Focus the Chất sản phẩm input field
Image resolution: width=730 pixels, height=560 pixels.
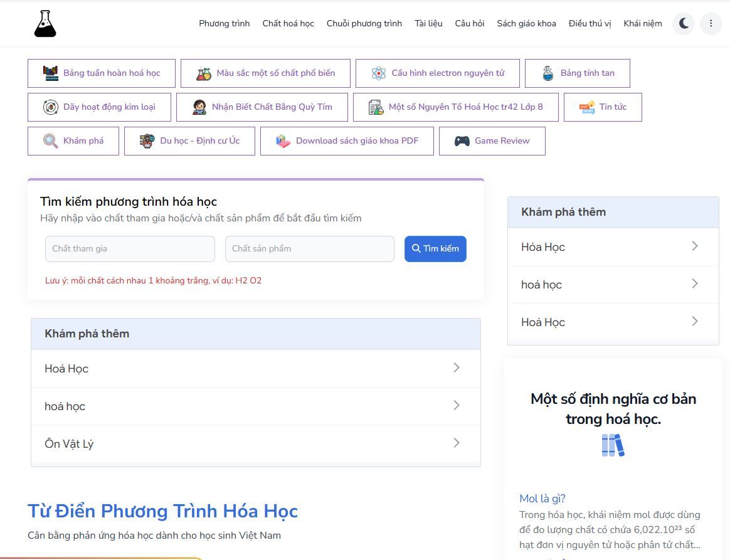(x=310, y=248)
